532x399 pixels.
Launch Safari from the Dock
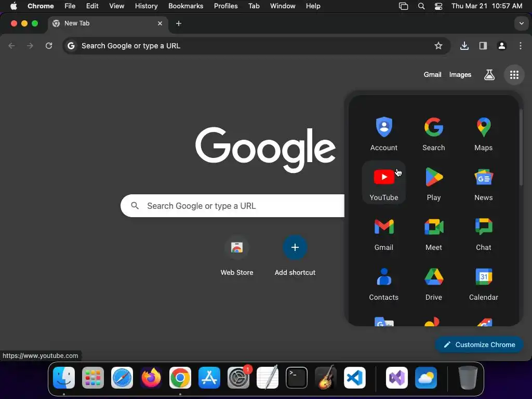pos(122,378)
